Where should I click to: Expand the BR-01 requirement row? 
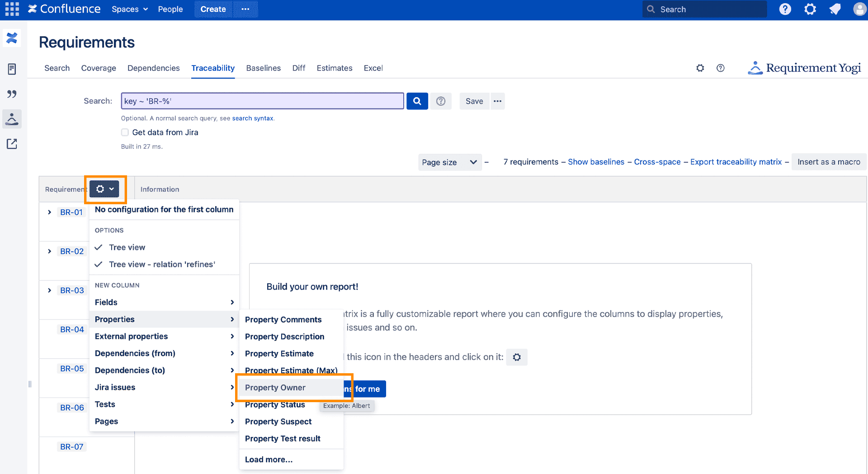[49, 212]
